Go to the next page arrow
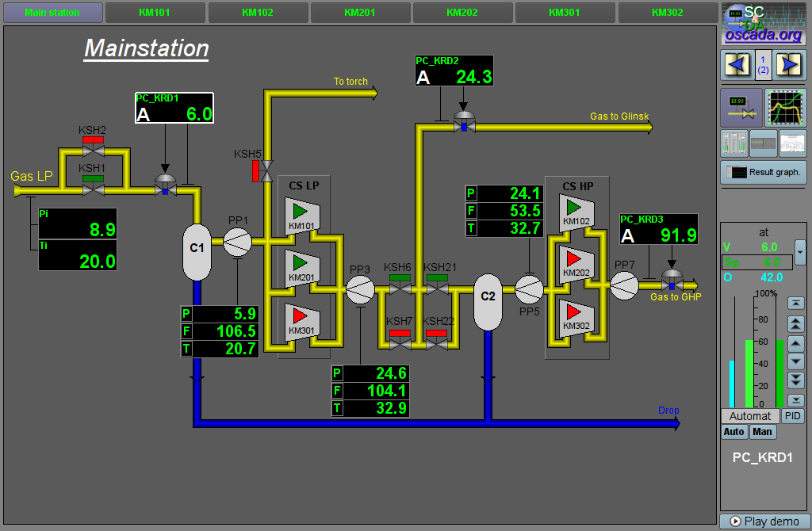Screen dimensions: 812x531 (x=790, y=64)
